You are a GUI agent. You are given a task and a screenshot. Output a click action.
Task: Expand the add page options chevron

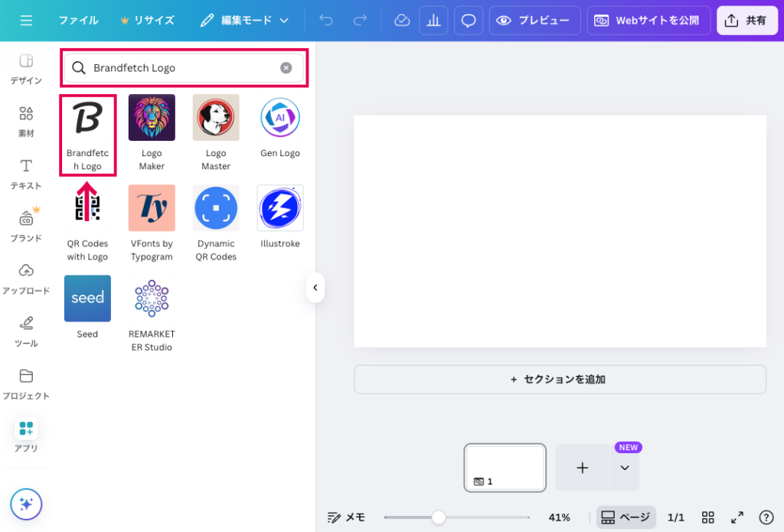pos(625,468)
